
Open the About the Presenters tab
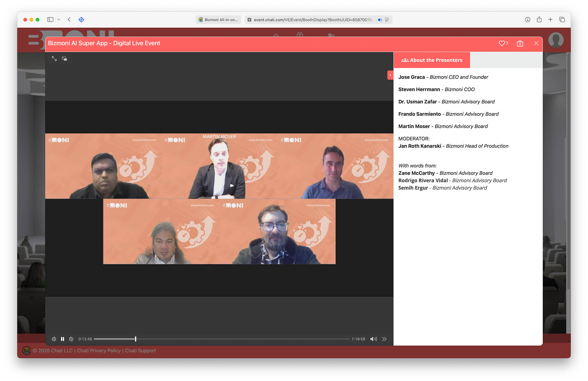[432, 60]
